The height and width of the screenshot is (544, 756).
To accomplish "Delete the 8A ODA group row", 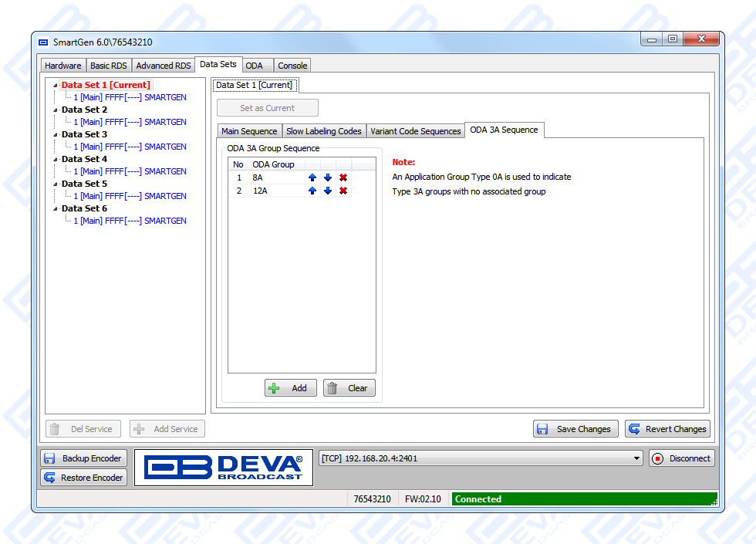I will 343,177.
